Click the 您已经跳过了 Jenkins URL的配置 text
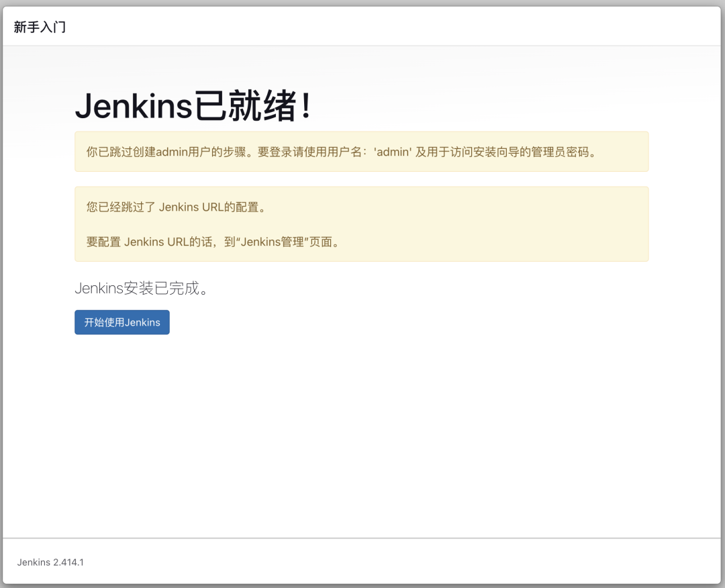The image size is (725, 588). (176, 207)
